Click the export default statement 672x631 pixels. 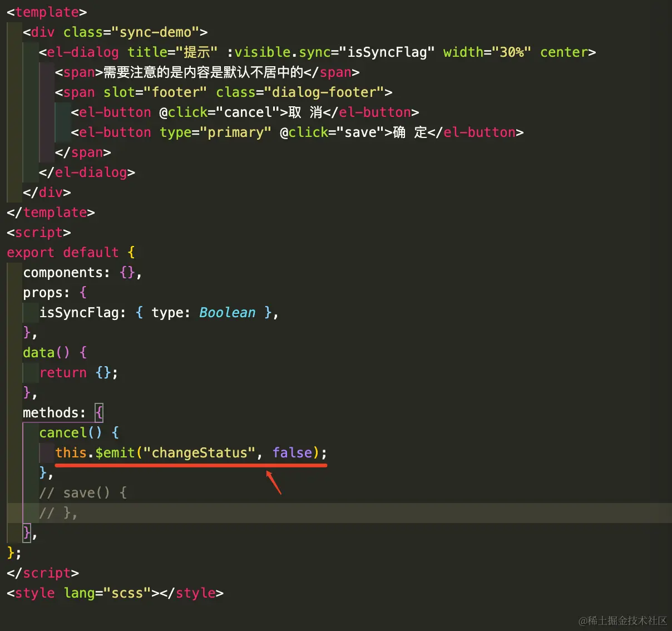pos(61,252)
